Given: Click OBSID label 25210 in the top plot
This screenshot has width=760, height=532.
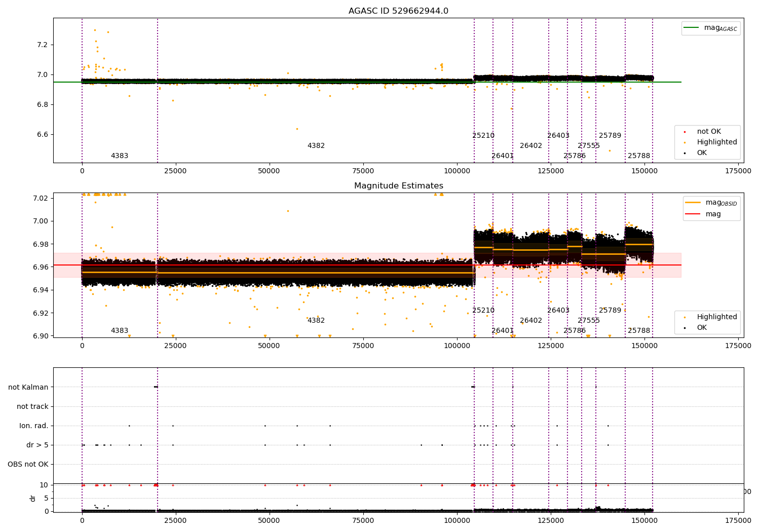Looking at the screenshot, I should (483, 136).
